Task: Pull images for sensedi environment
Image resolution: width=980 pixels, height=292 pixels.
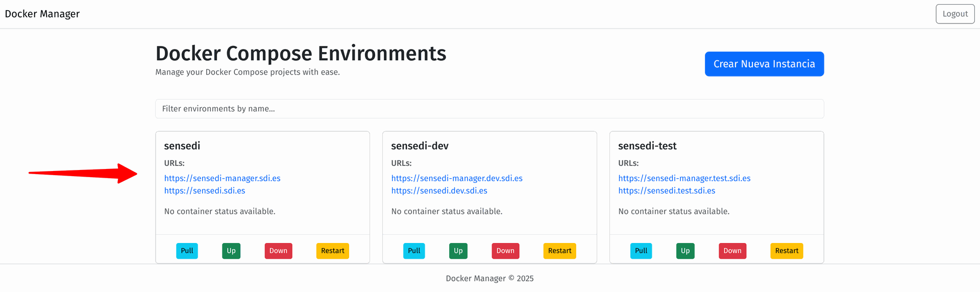Action: point(187,251)
